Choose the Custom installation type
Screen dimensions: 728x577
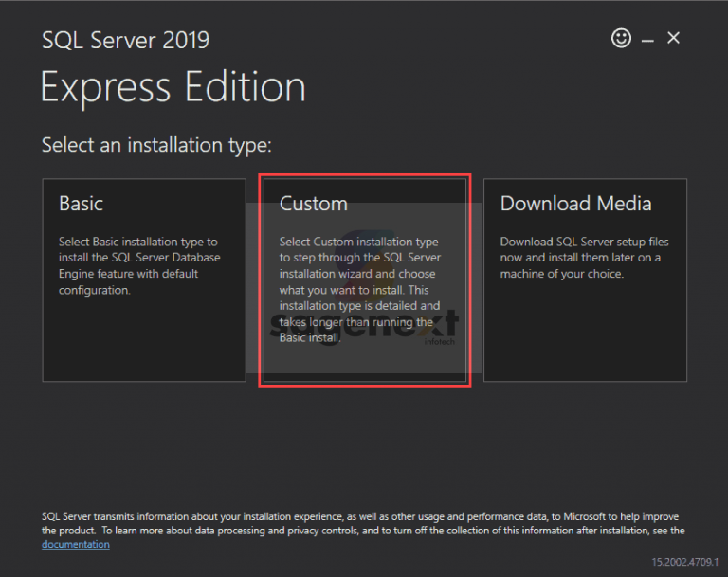pyautogui.click(x=364, y=279)
